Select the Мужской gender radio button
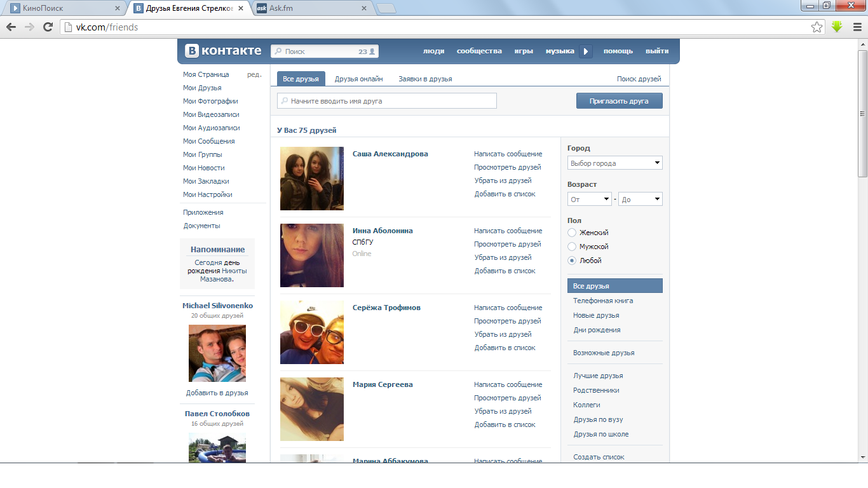The image size is (868, 488). 572,247
